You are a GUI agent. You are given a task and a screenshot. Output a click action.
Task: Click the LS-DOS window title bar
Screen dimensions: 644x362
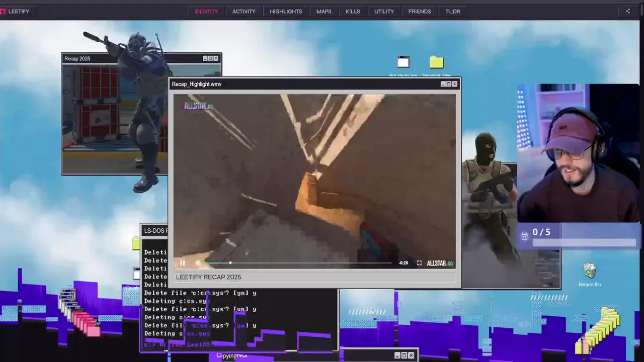[x=155, y=231]
